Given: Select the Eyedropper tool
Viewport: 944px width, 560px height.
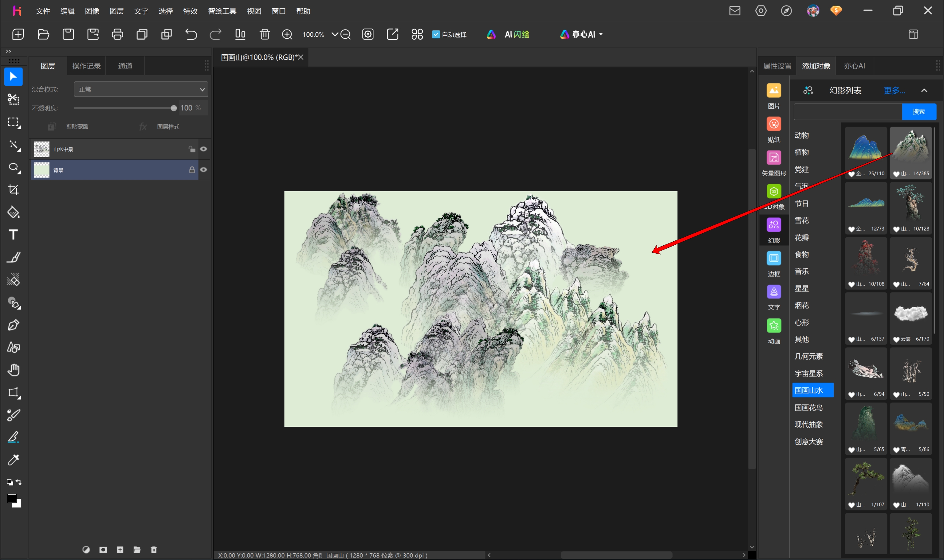Looking at the screenshot, I should [13, 460].
